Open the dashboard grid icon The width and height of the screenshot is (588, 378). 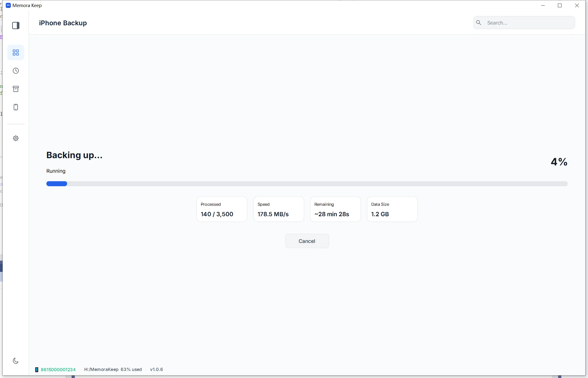[x=16, y=52]
